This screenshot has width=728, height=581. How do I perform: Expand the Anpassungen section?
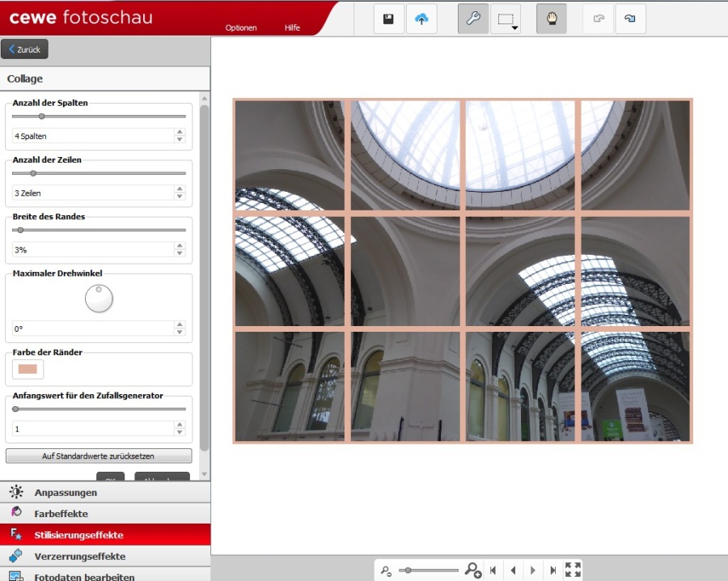pos(66,492)
